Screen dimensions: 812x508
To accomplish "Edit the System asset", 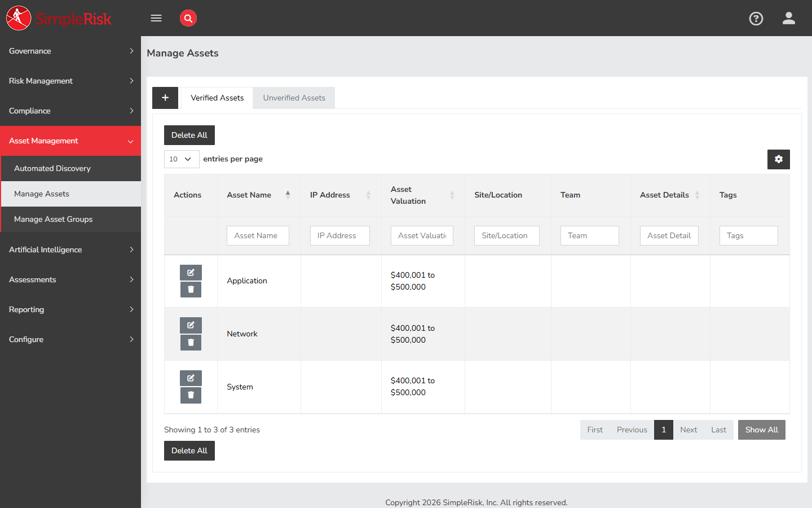I will coord(191,378).
